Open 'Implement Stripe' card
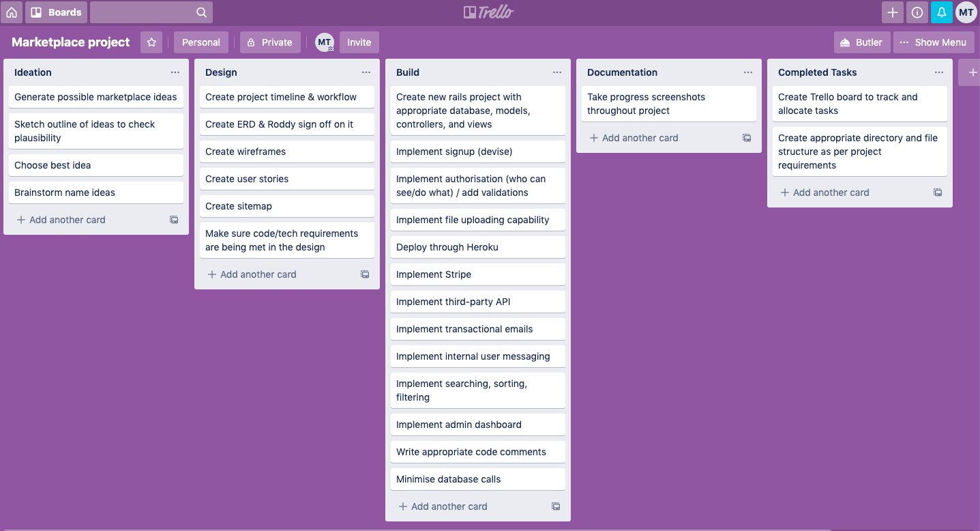 click(x=478, y=274)
